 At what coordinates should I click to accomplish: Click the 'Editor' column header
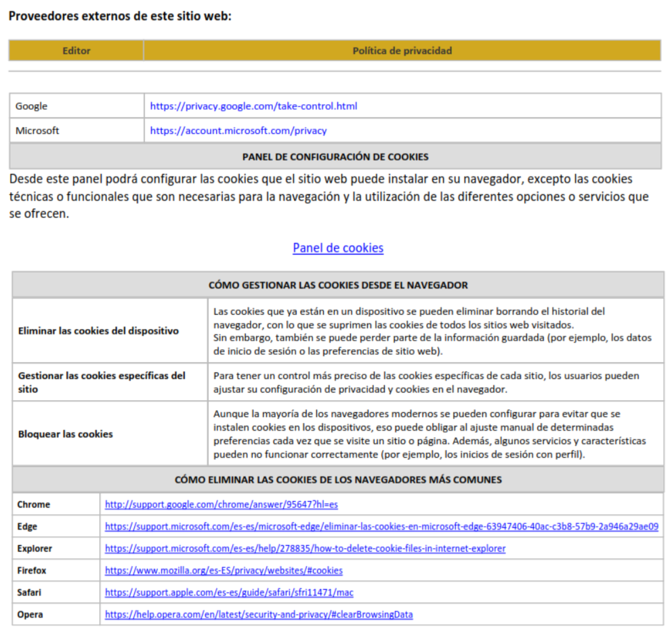77,51
